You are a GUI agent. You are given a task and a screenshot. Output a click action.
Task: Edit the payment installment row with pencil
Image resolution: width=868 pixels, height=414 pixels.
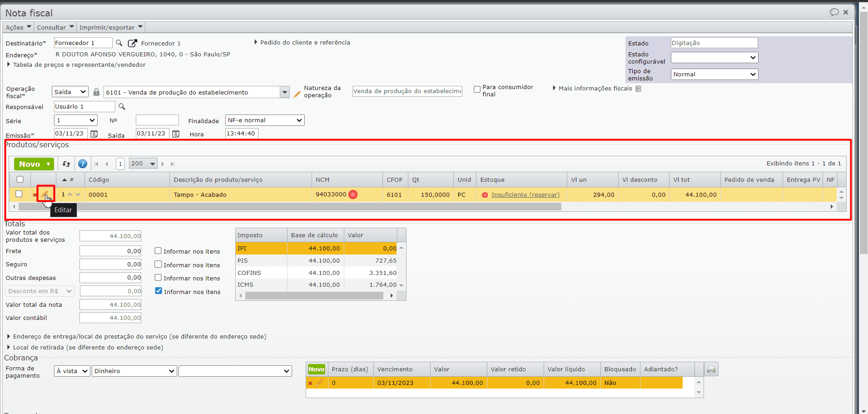(320, 383)
